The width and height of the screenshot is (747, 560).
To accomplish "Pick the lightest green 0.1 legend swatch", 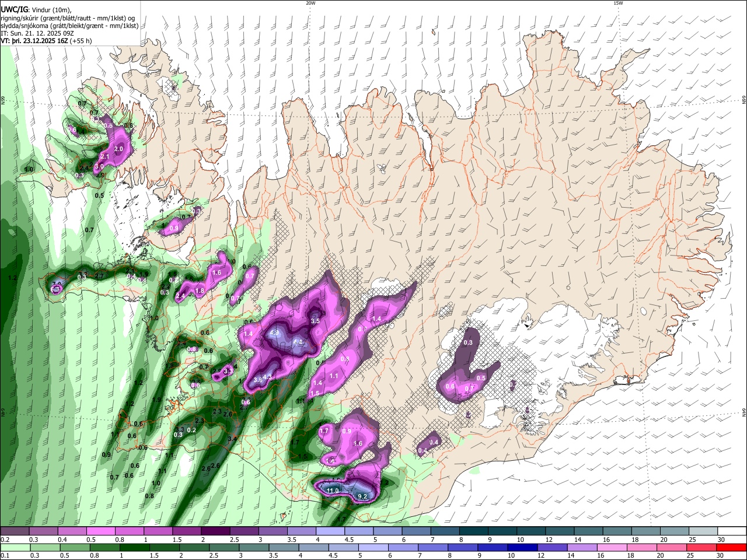I will (x=15, y=548).
